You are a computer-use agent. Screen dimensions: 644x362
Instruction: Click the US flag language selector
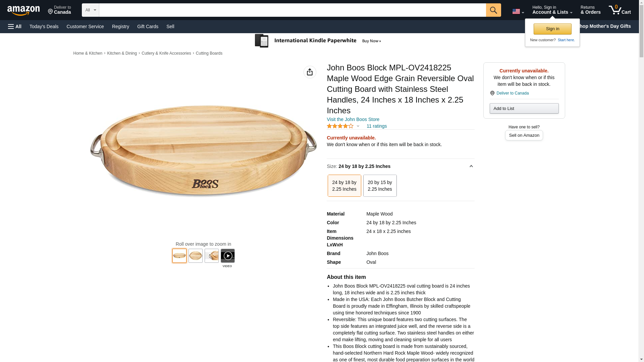point(518,11)
